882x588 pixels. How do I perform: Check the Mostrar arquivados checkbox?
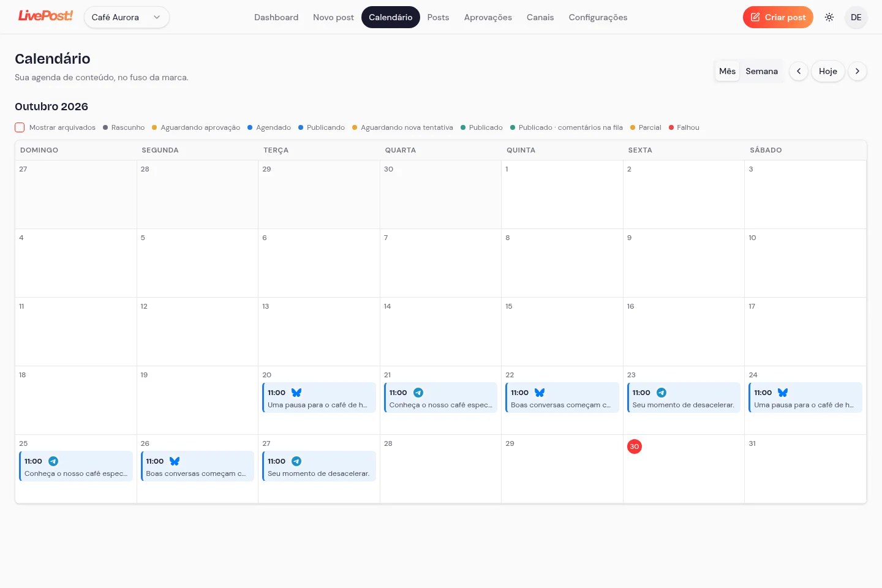pyautogui.click(x=20, y=127)
